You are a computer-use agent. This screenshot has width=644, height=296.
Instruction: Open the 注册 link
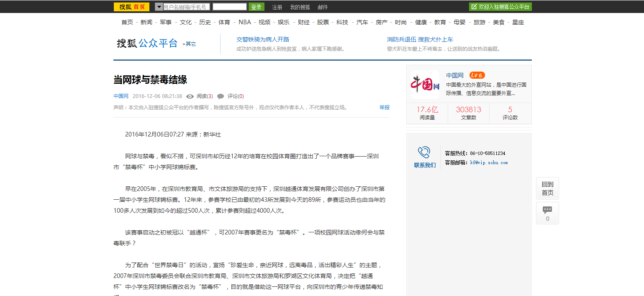coord(277,7)
